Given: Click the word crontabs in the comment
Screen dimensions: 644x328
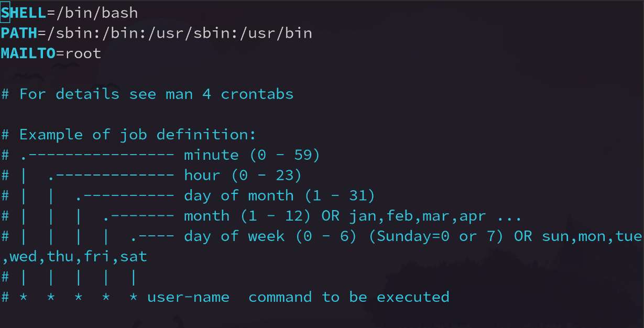Looking at the screenshot, I should [x=257, y=94].
